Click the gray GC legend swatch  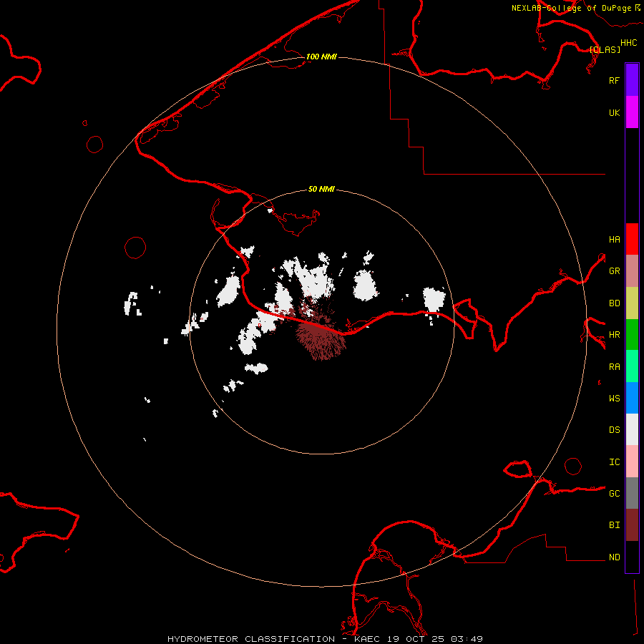point(632,493)
